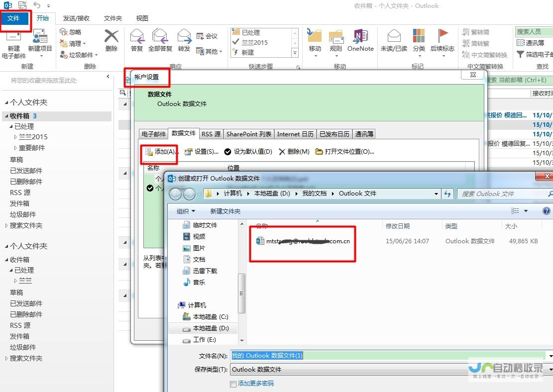Click navigation pane scrollbar in file dialog
Viewport: 553px width, 392px height.
(242, 294)
